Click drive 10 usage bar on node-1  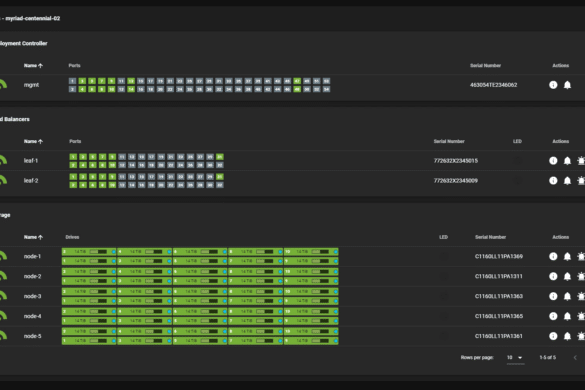coord(320,252)
